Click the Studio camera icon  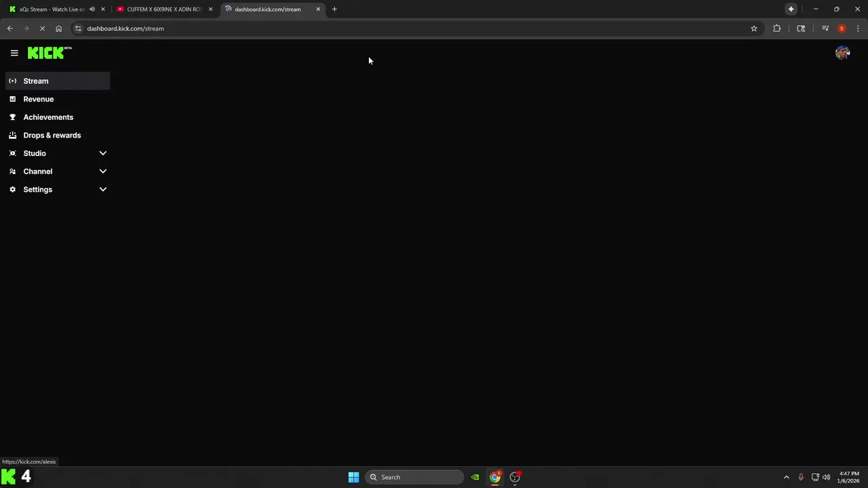click(x=12, y=153)
